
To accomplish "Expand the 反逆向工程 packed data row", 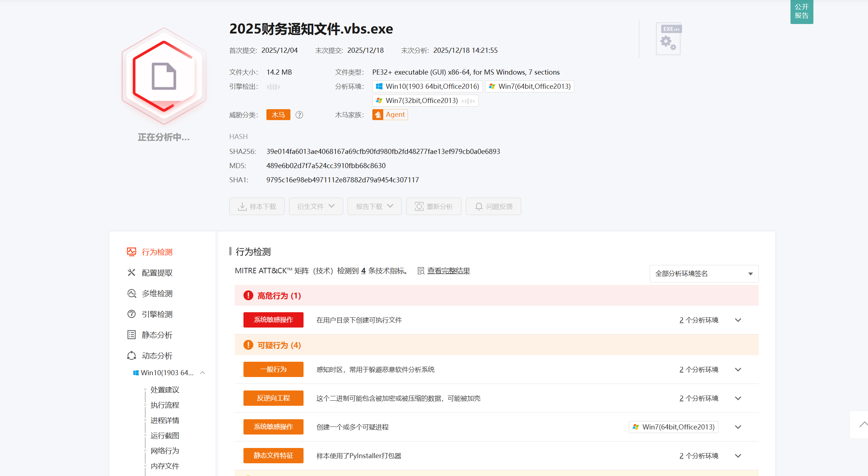I will click(x=738, y=398).
